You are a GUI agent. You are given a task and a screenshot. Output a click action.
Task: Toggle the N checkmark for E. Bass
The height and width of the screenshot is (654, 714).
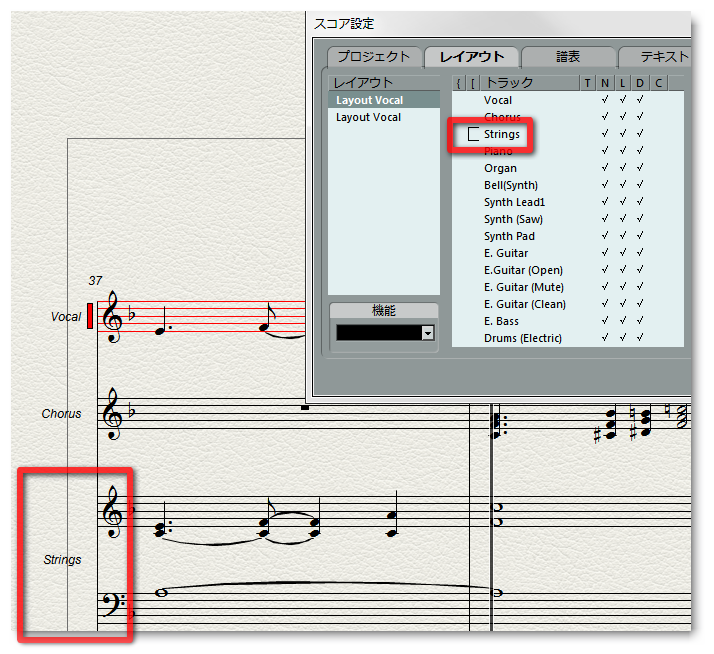tap(605, 320)
